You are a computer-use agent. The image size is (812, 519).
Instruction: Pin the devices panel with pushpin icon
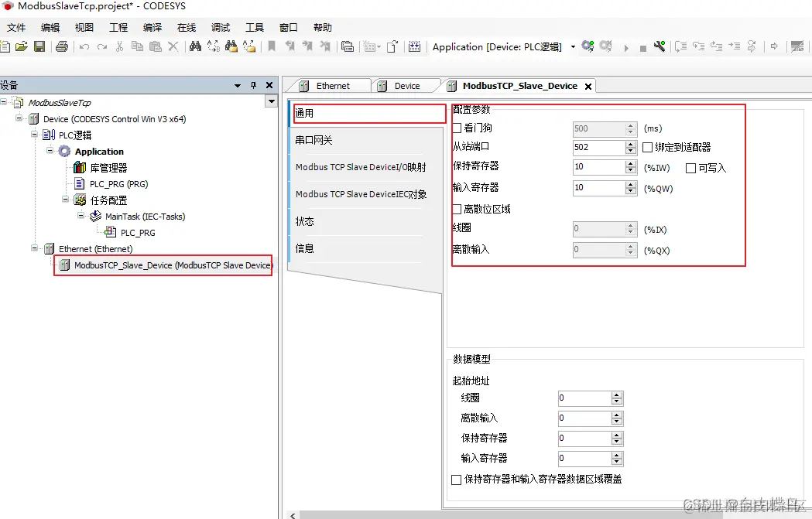click(x=253, y=85)
